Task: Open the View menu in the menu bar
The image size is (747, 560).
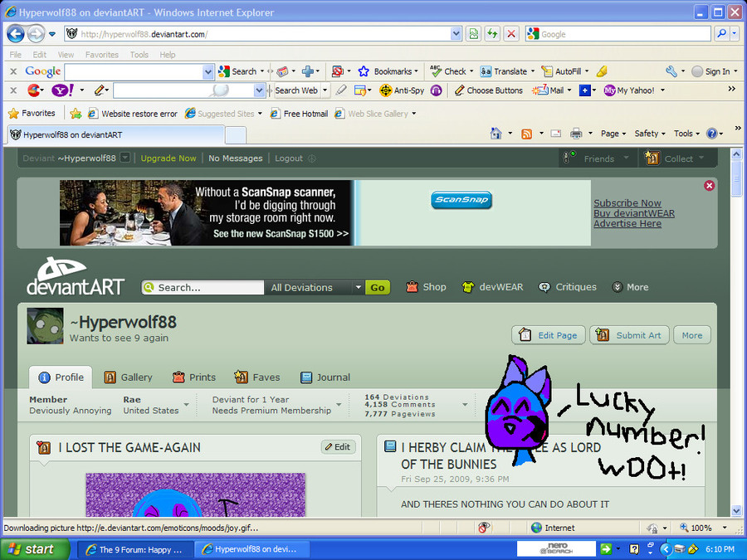Action: click(66, 55)
